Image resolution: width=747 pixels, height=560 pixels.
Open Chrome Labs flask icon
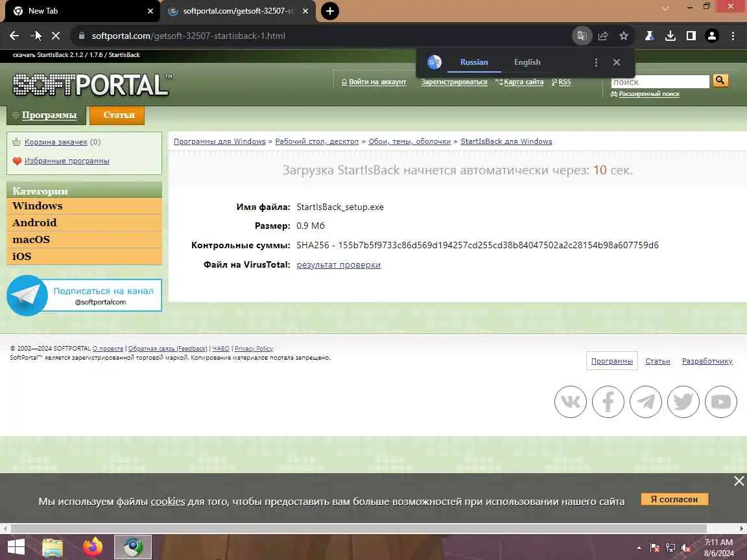(x=649, y=36)
